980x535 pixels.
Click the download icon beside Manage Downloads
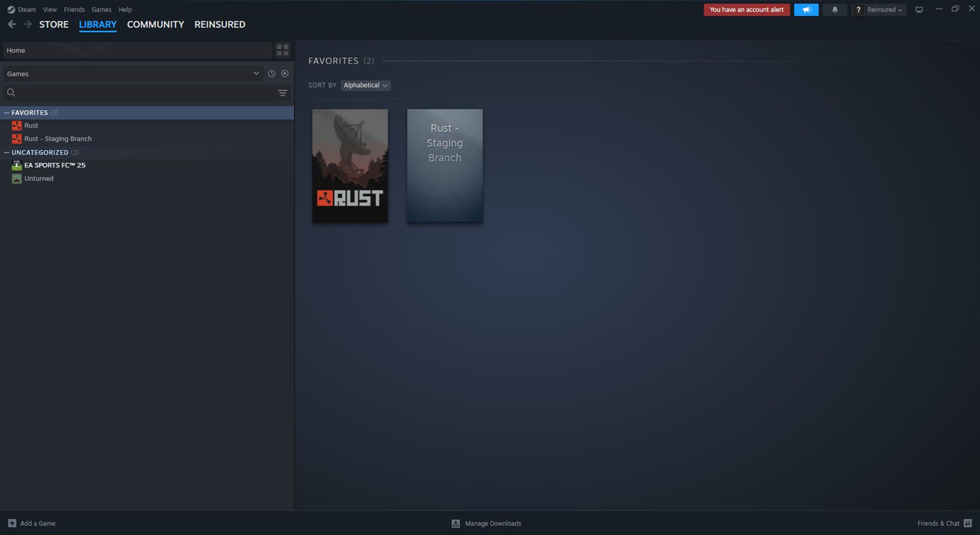(x=456, y=524)
